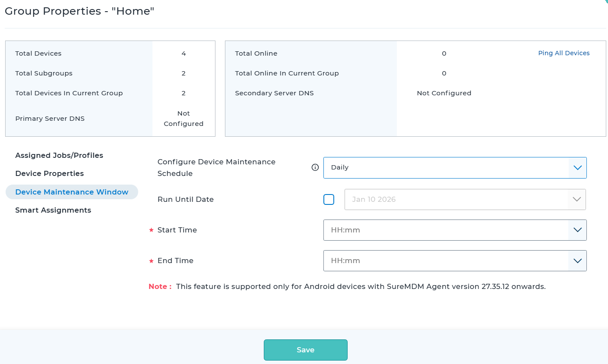Select the Device Maintenance Window tab
The image size is (608, 364).
pyautogui.click(x=72, y=192)
